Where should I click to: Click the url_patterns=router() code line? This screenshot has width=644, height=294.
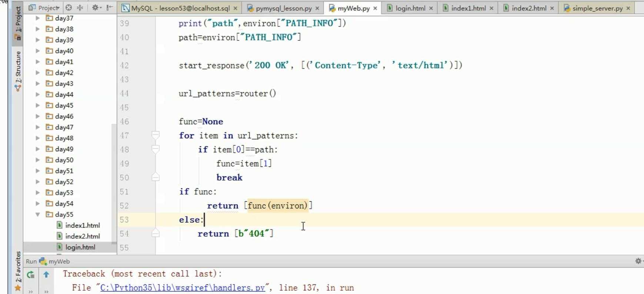click(227, 93)
